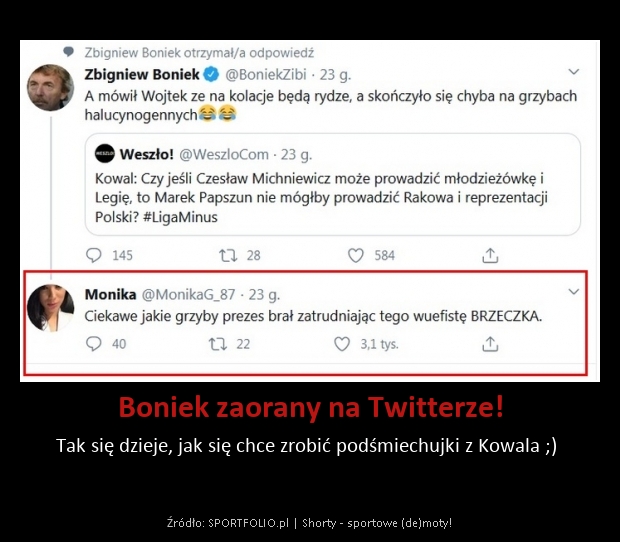
Task: Click 'Zbigniew Boniek otrzymał/a odpowiedź' notice
Action: [x=199, y=53]
